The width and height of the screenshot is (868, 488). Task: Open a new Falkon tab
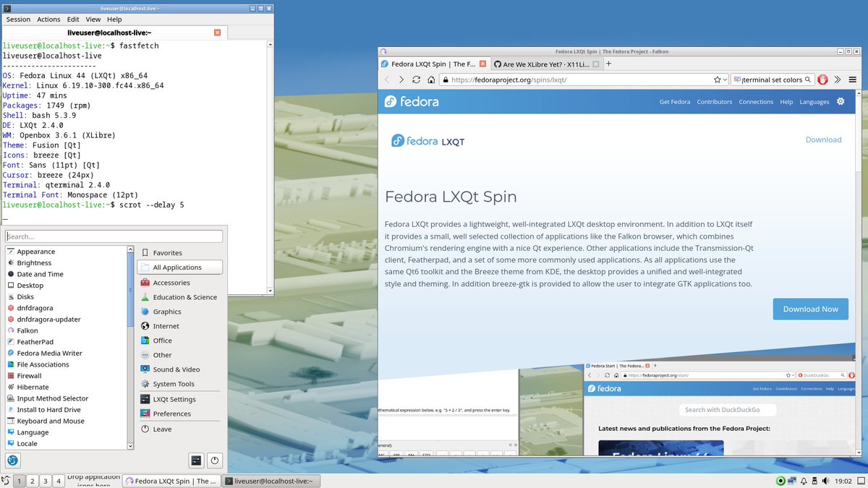pyautogui.click(x=608, y=64)
